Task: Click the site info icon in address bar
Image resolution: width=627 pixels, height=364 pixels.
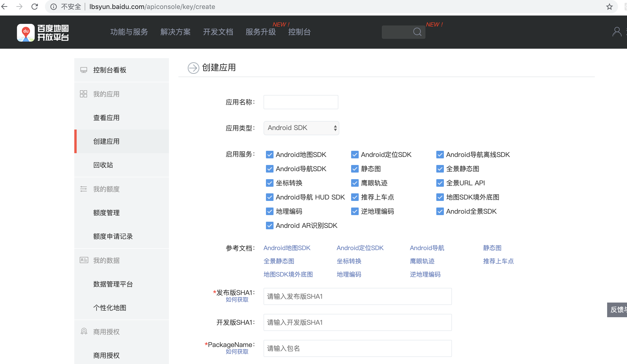Action: (53, 7)
